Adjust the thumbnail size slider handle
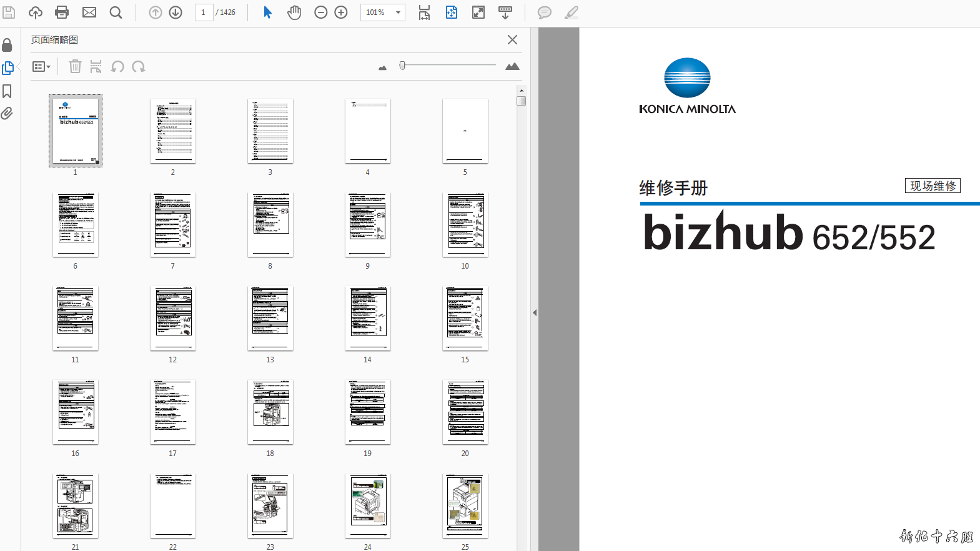Viewport: 980px width, 551px height. point(402,66)
